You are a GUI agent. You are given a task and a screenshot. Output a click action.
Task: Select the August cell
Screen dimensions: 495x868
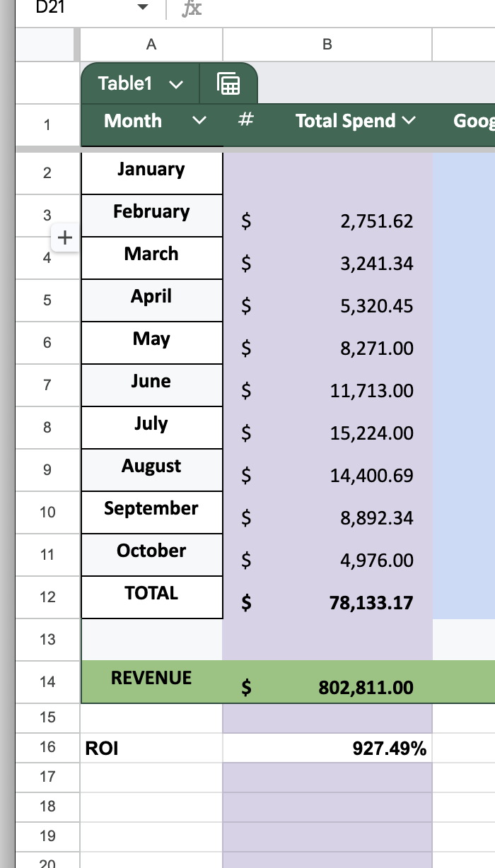(x=152, y=470)
